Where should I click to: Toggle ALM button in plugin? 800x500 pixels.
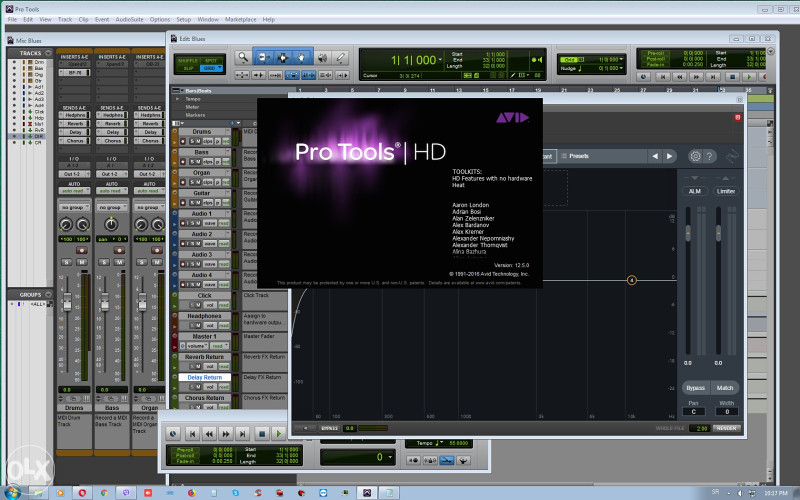coord(695,191)
